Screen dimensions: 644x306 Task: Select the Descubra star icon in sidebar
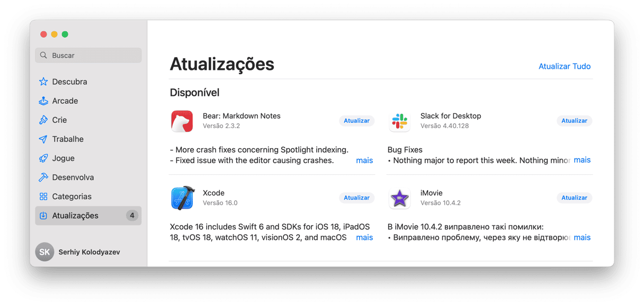click(x=43, y=82)
